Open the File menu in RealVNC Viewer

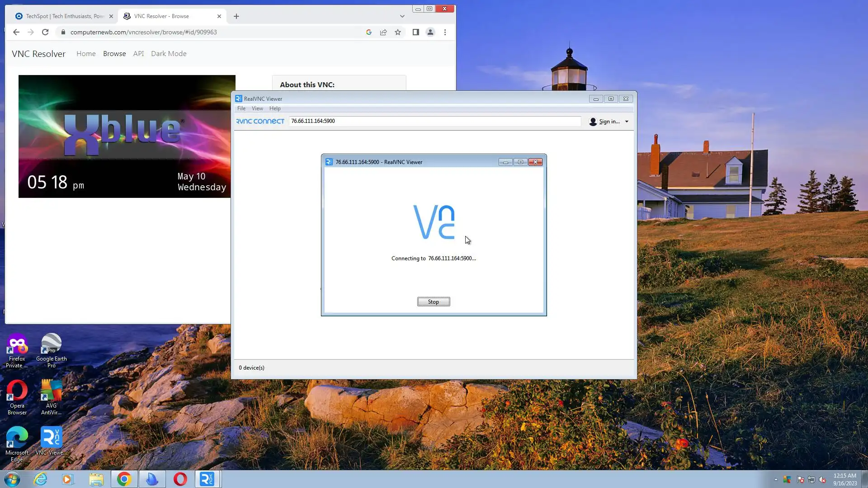pos(241,108)
